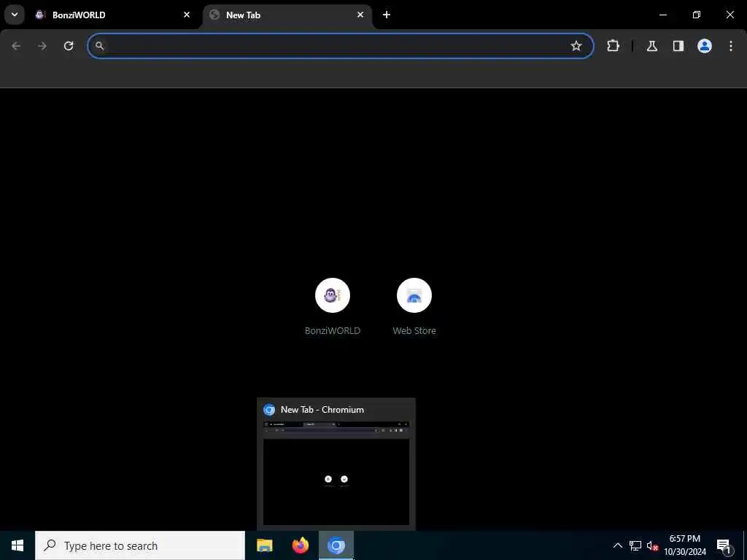
Task: Open the muted volume tray icon
Action: point(652,545)
